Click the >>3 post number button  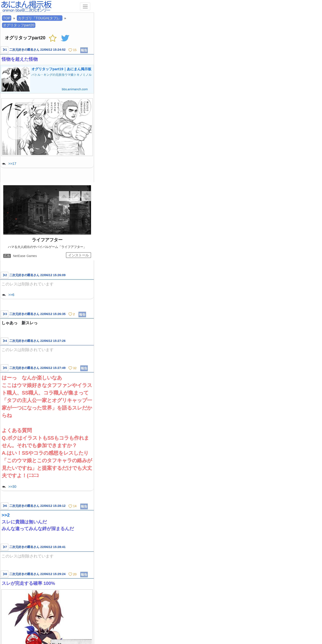point(5,314)
